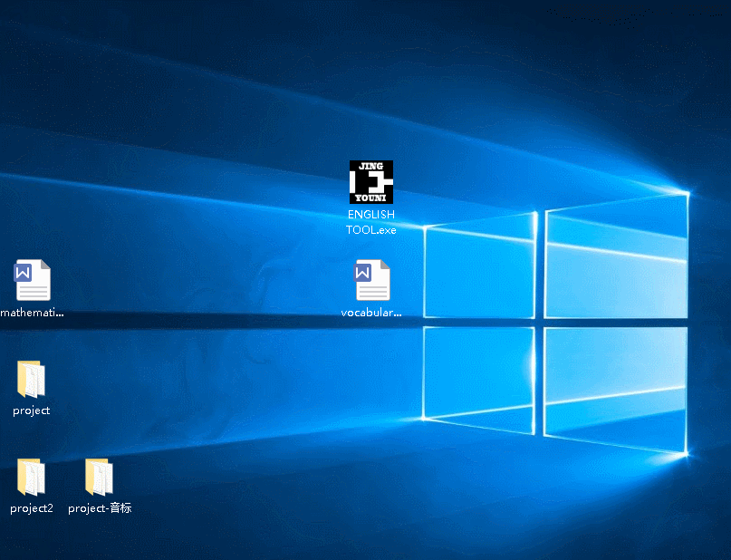Click the 'project2' folder name label
The width and height of the screenshot is (731, 560).
click(32, 508)
